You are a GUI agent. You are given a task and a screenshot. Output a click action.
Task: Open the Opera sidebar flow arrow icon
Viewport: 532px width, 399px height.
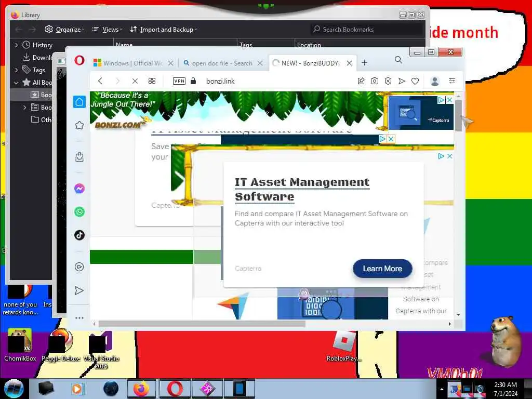[x=79, y=290]
